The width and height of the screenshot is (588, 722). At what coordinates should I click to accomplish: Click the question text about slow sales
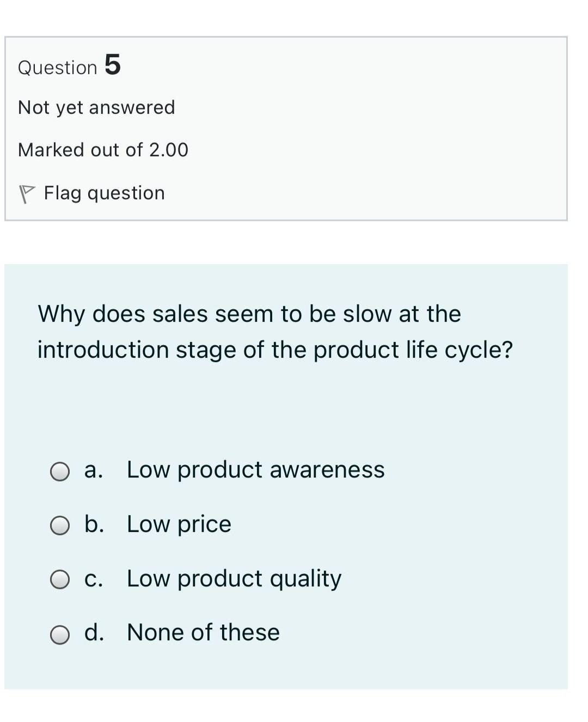[249, 314]
